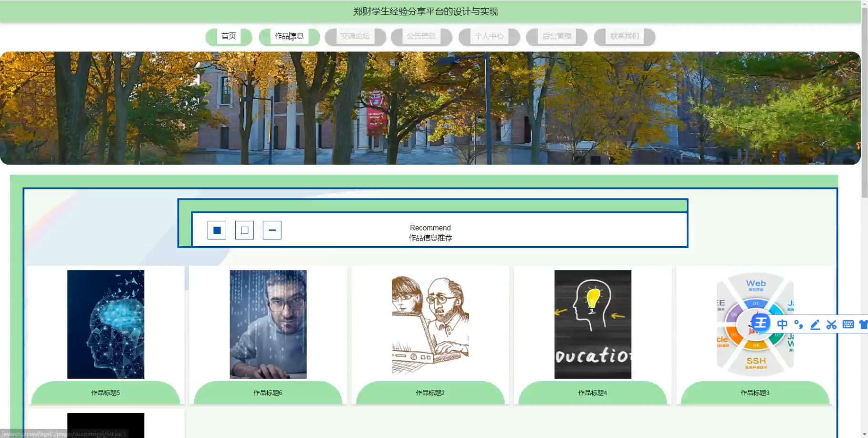Toggle the punctuation mode icon in IME bar
This screenshot has width=868, height=438.
pos(798,324)
